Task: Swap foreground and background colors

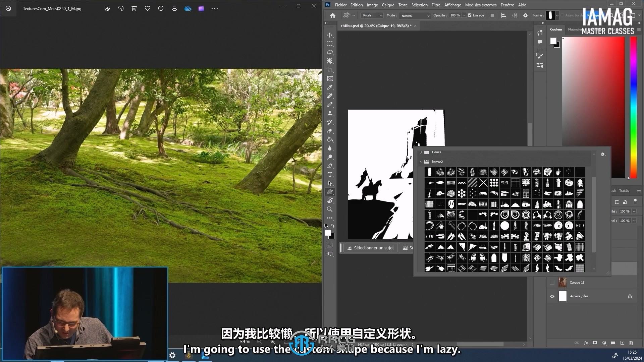Action: click(333, 226)
